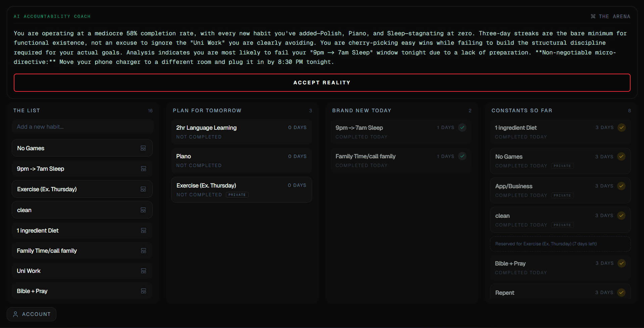Click the "Add a new habit..." input field
This screenshot has width=644, height=328.
pyautogui.click(x=83, y=127)
